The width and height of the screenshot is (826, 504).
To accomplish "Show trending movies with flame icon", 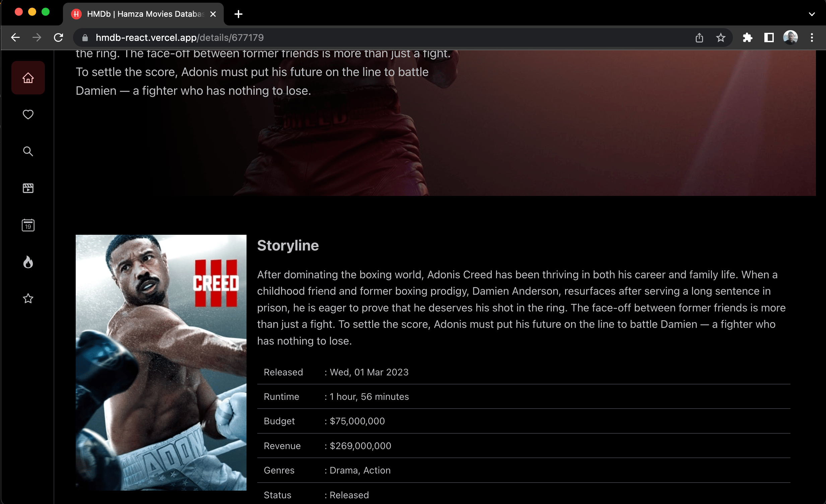I will [x=28, y=262].
